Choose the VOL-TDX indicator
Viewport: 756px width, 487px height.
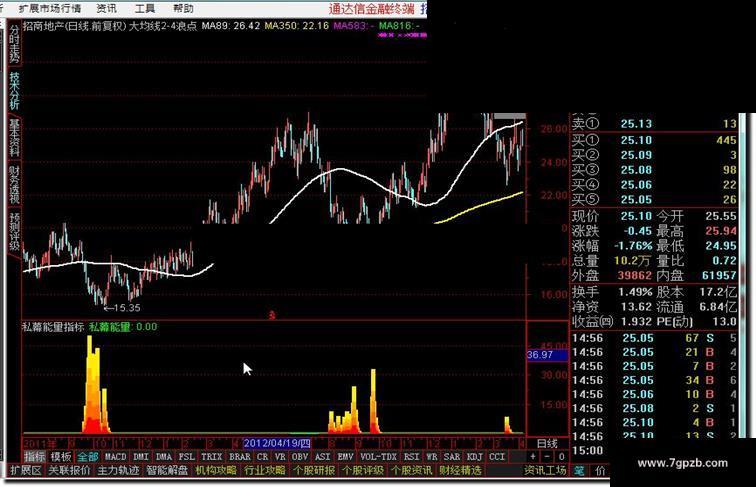pyautogui.click(x=378, y=456)
